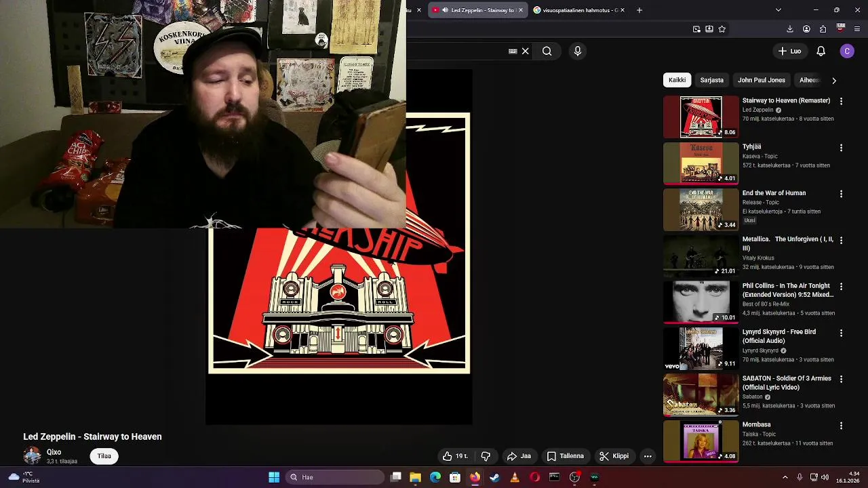Open the Qixo channel avatar
This screenshot has width=868, height=488.
(32, 455)
